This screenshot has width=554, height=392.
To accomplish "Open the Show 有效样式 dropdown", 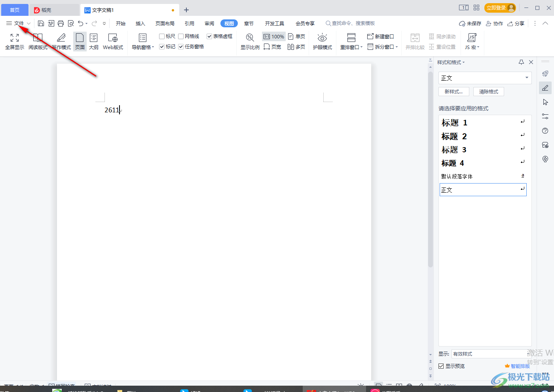I will (491, 354).
